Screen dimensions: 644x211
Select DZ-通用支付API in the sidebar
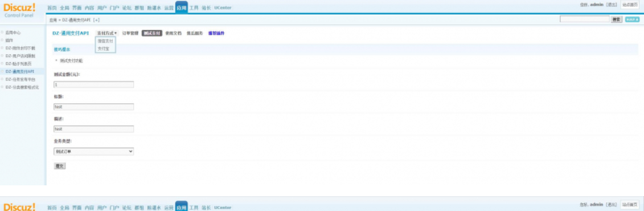(20, 71)
